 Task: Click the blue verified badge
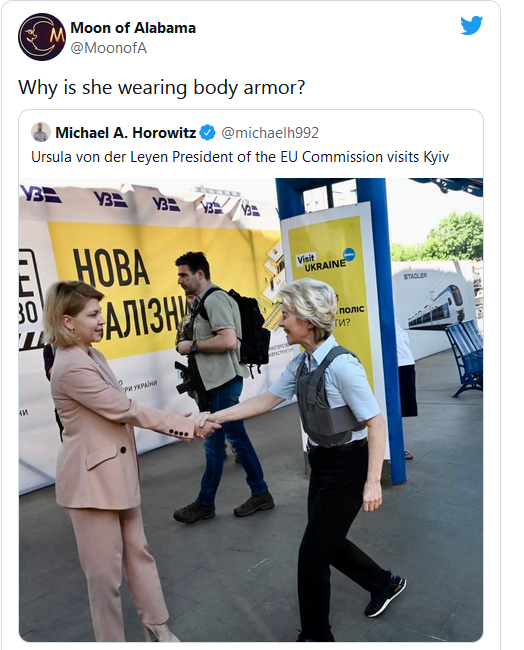(207, 133)
